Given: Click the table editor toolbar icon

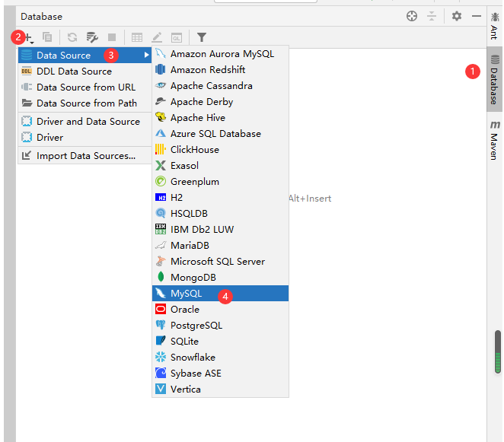Looking at the screenshot, I should [137, 37].
